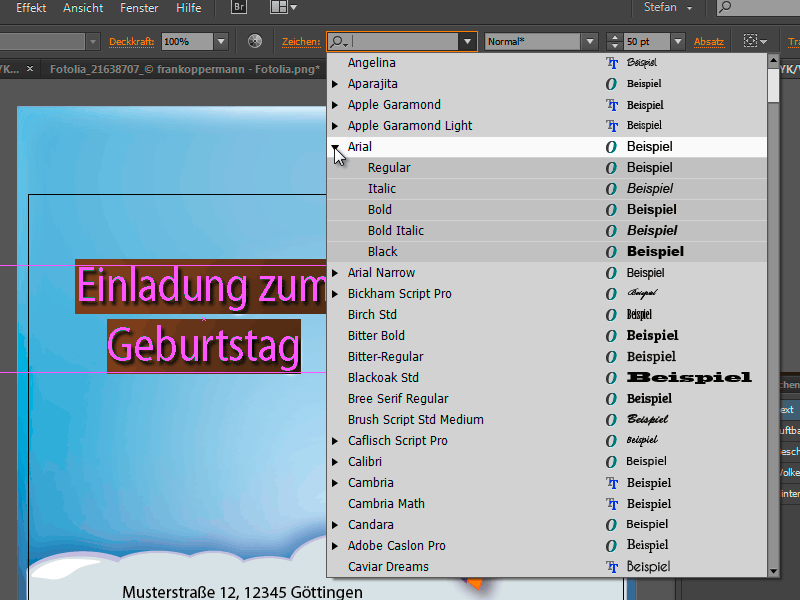The image size is (800, 600).
Task: Open the font size dropdown arrow
Action: 678,42
